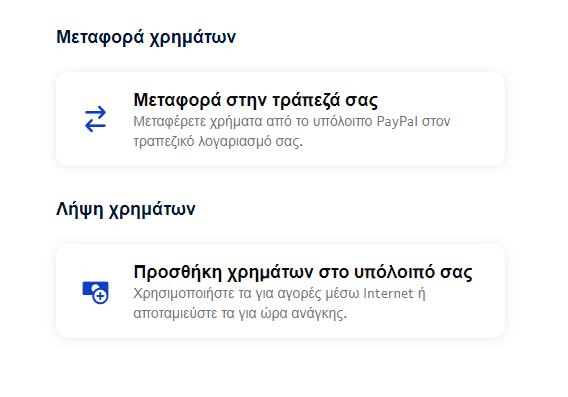Click the word 'Internet' in add-money description
568x397 pixels.
click(x=388, y=293)
